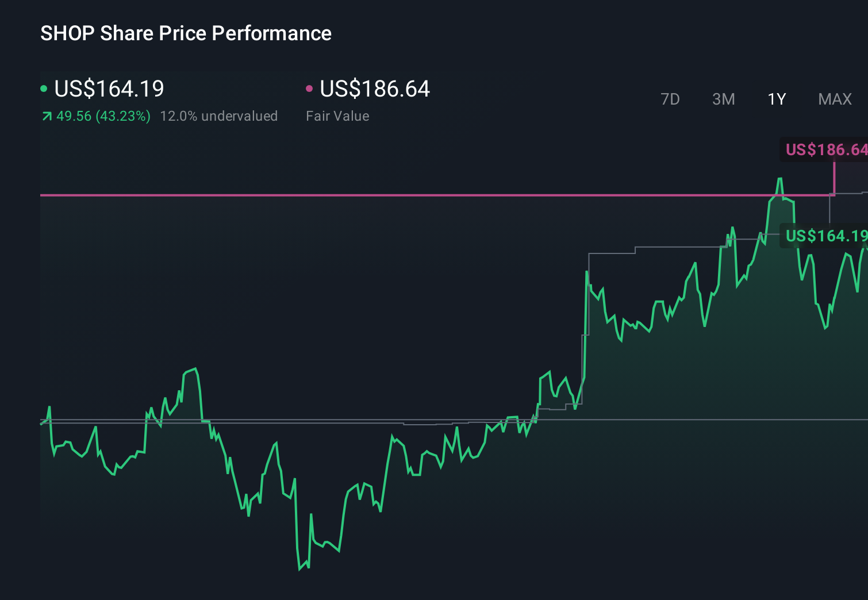
Task: Click the Fair Value label text
Action: (338, 116)
